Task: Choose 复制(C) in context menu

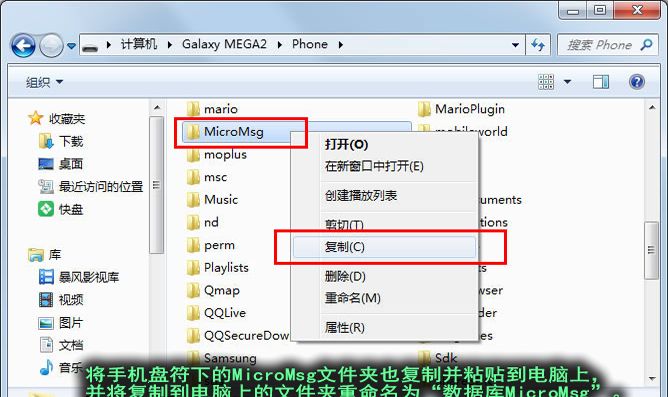Action: point(384,247)
